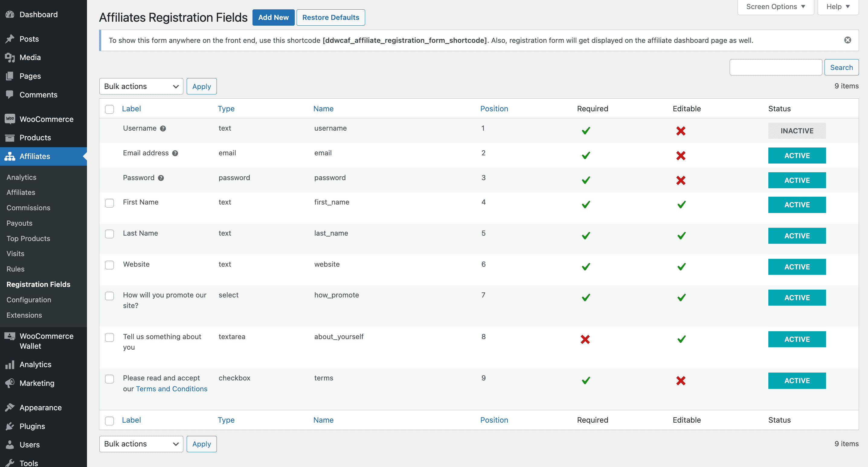Tick the checkbox for the Website field

click(110, 265)
